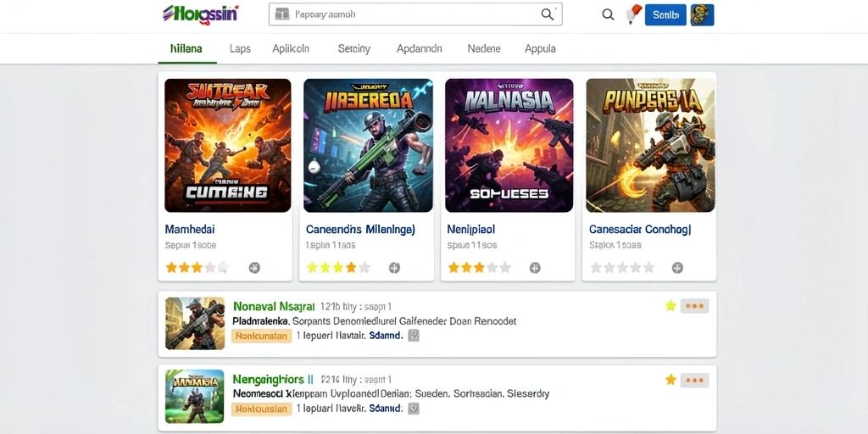Go to the Nedene tab
Image resolution: width=868 pixels, height=434 pixels.
click(484, 48)
